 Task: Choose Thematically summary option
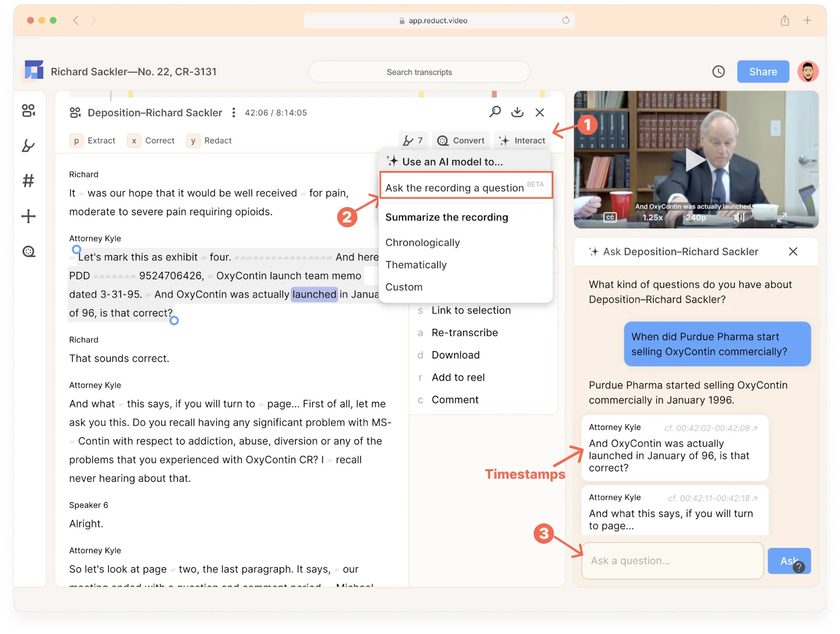[416, 265]
